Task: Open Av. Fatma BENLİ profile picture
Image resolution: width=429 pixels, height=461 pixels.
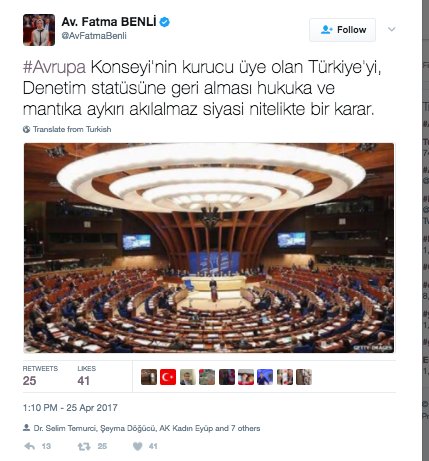Action: point(39,30)
